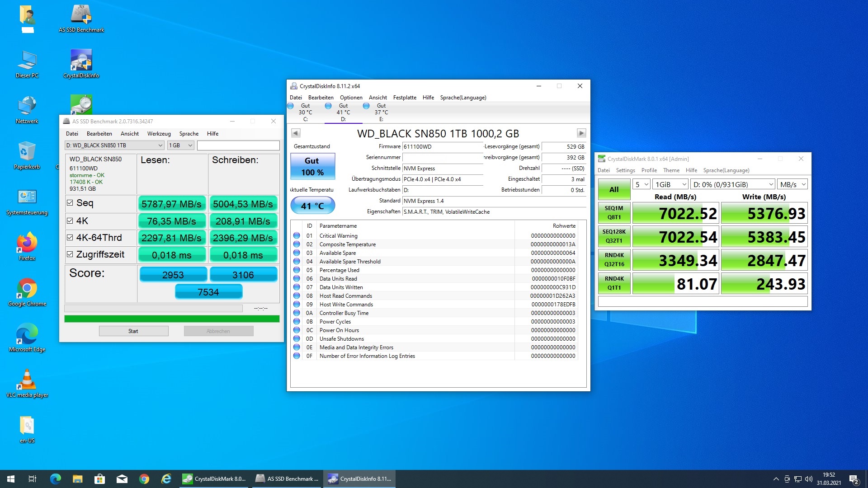This screenshot has height=488, width=868.
Task: Uncheck the Seq test checkbox
Action: point(70,203)
